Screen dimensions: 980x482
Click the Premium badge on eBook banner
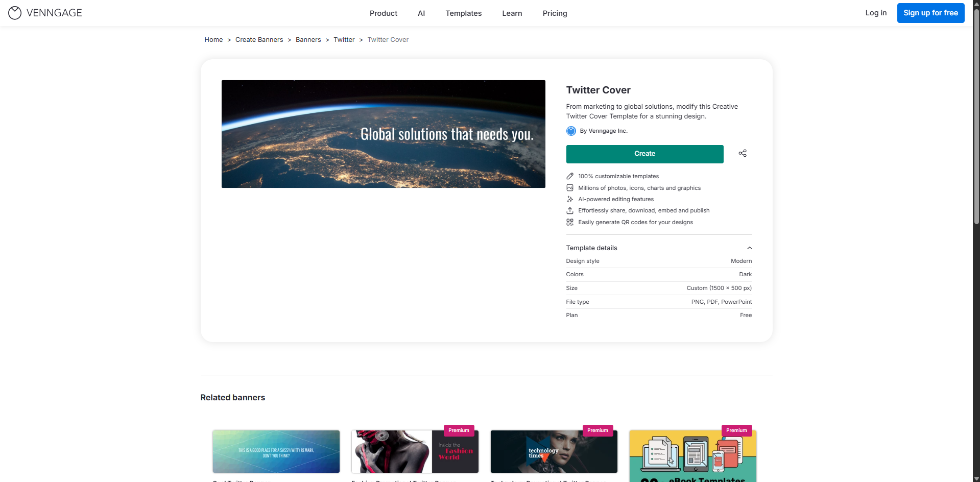coord(736,430)
